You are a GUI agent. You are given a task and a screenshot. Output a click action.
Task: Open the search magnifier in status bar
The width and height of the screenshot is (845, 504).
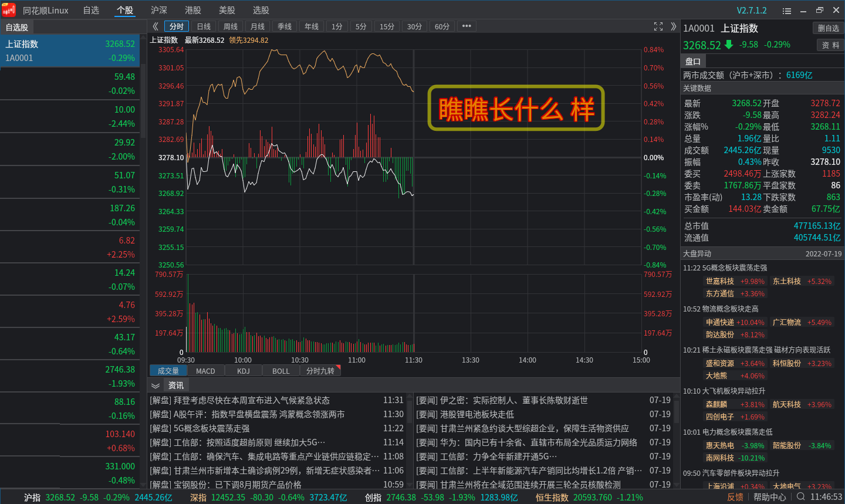(x=800, y=497)
